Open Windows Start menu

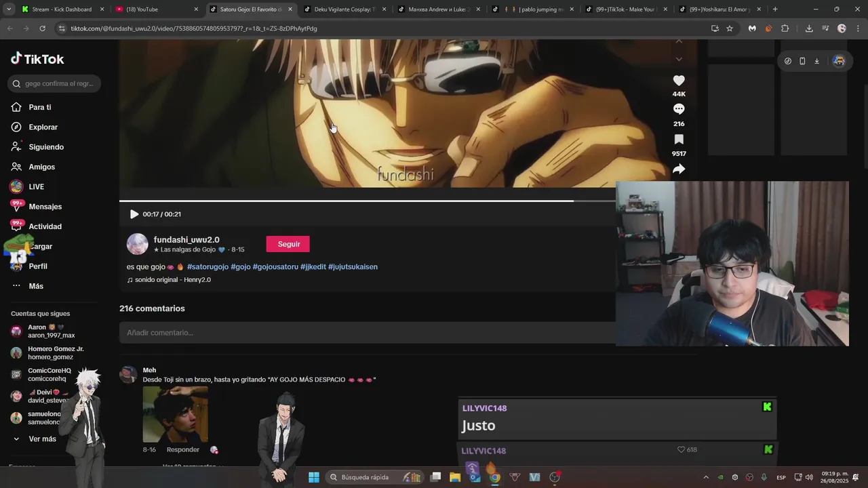coord(314,477)
